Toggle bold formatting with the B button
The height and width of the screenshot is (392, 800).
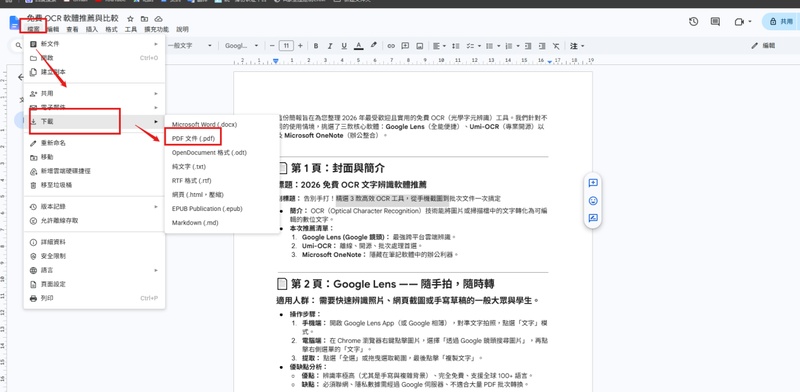pyautogui.click(x=316, y=46)
